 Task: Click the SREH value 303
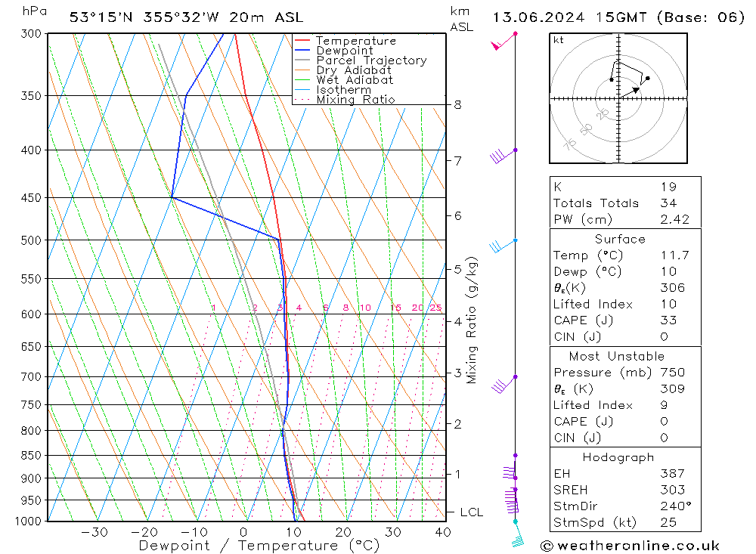click(672, 490)
